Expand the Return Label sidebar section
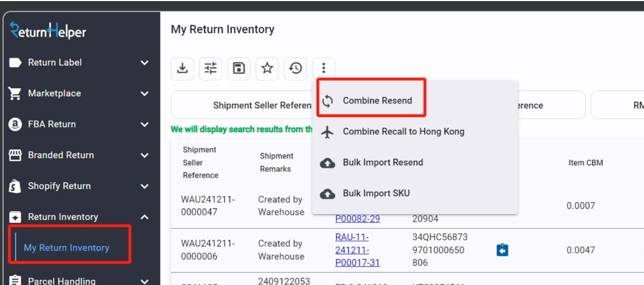This screenshot has height=285, width=644. (79, 62)
